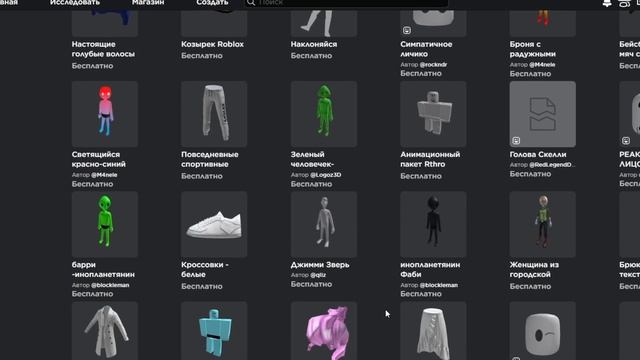Select the инопланетянин Фаби black figure thumbnail
The image size is (640, 360).
(433, 224)
